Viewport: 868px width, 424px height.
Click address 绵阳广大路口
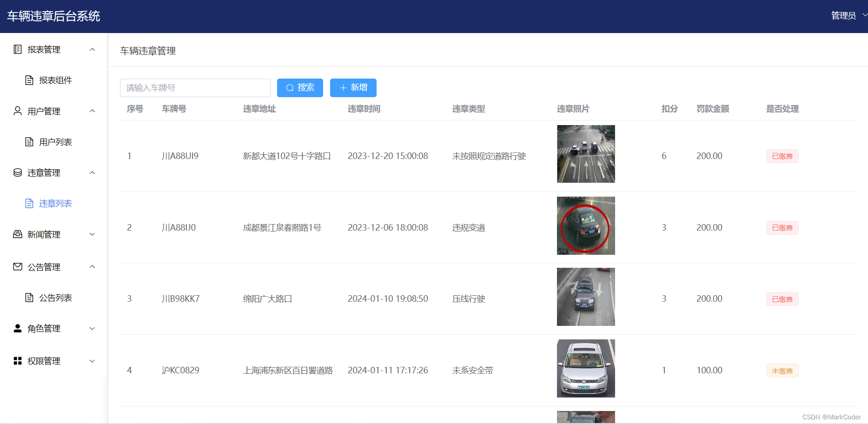click(x=267, y=299)
